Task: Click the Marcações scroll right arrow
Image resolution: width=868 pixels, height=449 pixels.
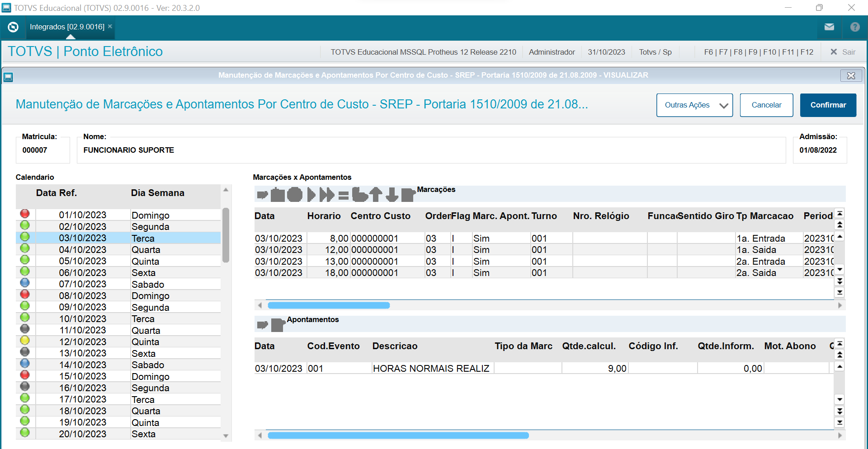Action: [x=840, y=305]
